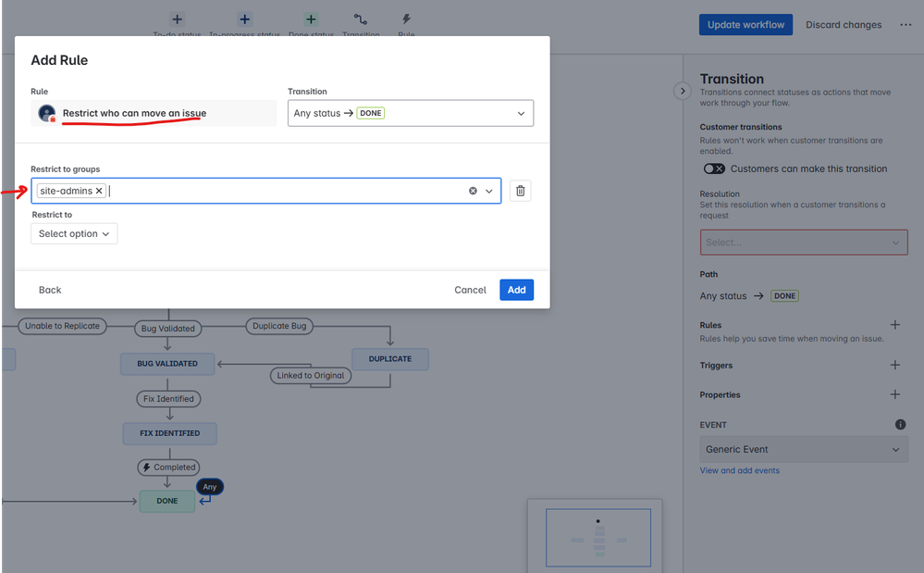Screen dimensions: 924x573
Task: Collapse the Transition side panel arrow
Action: click(x=683, y=91)
